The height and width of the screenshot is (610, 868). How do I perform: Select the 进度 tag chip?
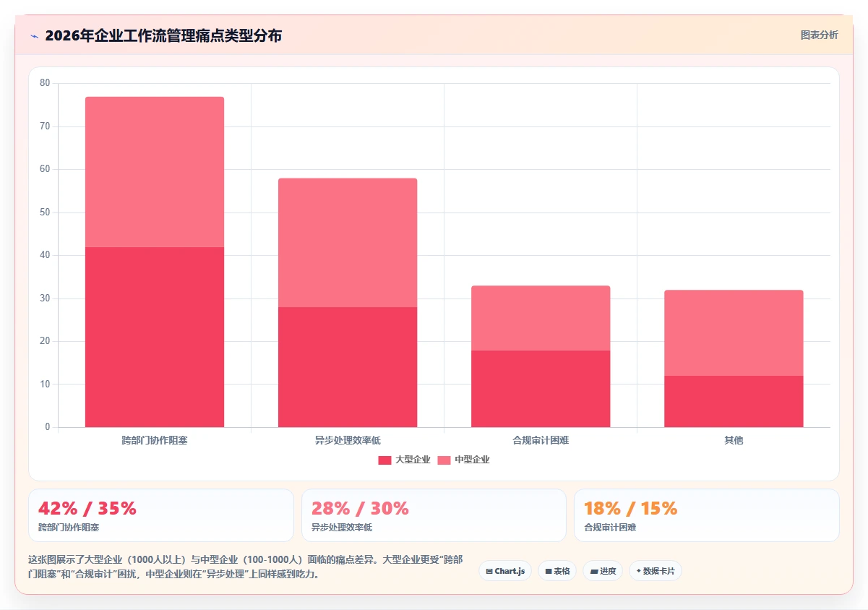pos(603,571)
